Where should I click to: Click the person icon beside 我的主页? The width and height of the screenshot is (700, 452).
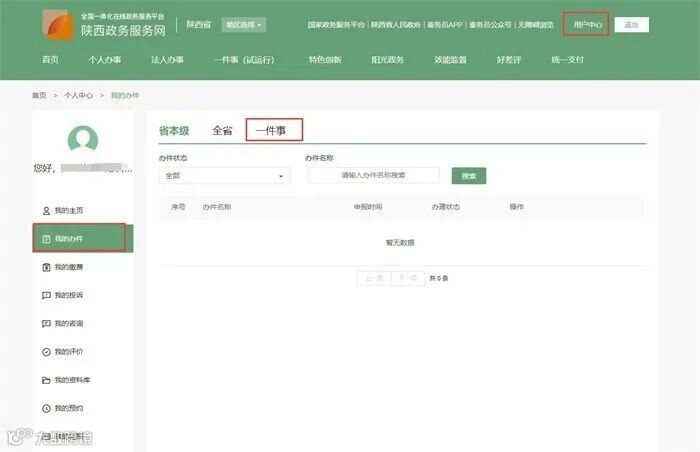(x=46, y=210)
